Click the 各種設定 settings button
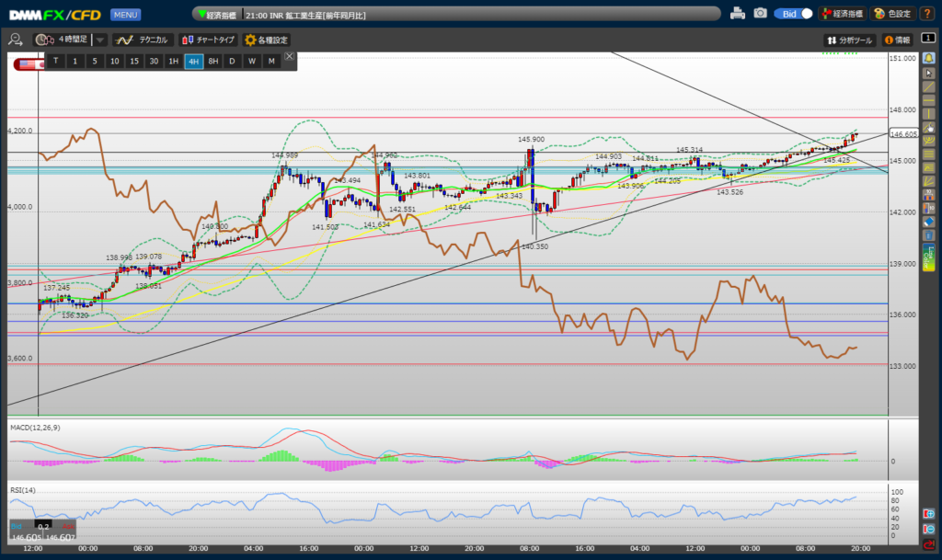This screenshot has height=560, width=942. 266,40
